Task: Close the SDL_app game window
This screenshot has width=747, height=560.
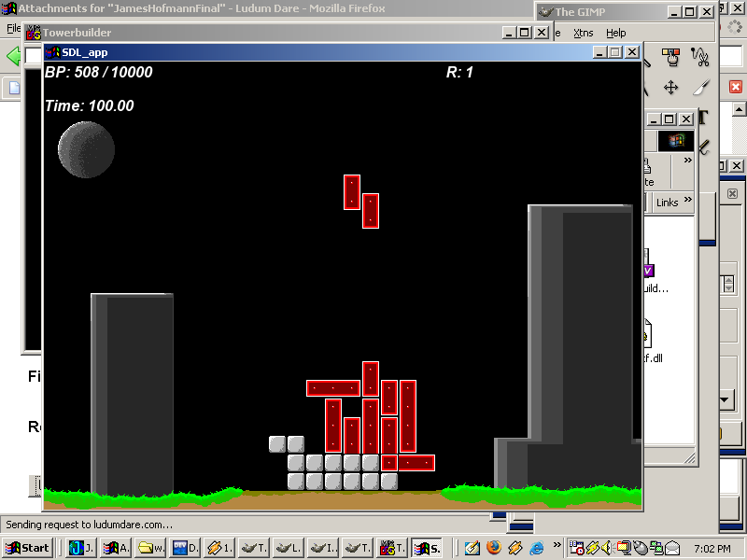Action: 632,52
